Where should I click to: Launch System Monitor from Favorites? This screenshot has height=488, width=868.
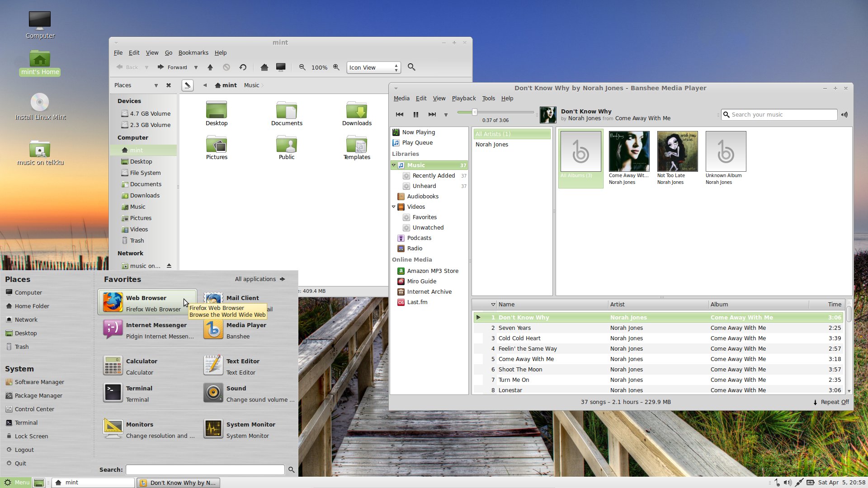click(249, 430)
